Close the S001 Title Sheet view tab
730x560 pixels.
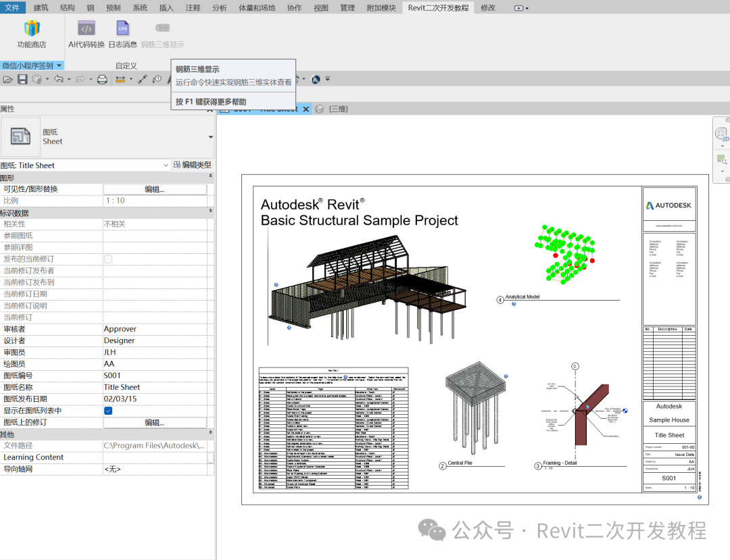click(306, 109)
